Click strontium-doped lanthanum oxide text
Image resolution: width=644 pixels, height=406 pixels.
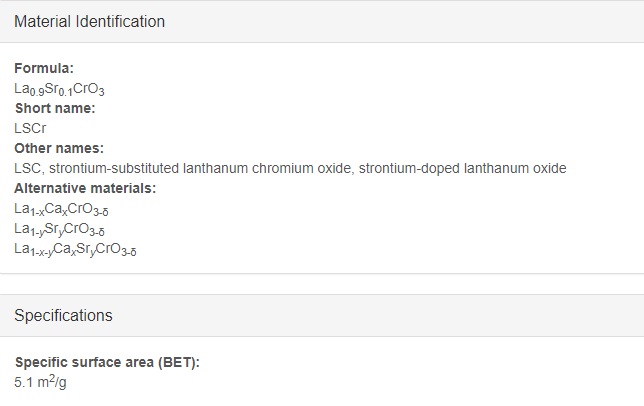point(462,168)
